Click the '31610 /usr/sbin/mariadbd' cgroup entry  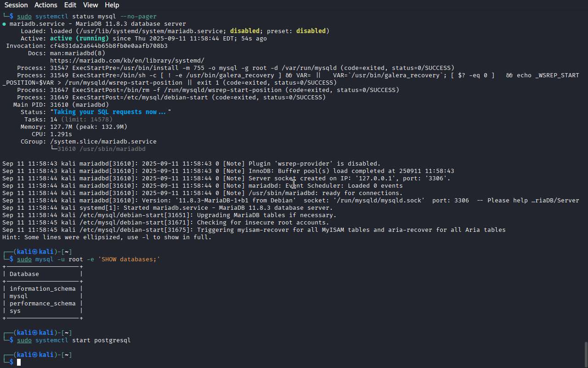(102, 149)
